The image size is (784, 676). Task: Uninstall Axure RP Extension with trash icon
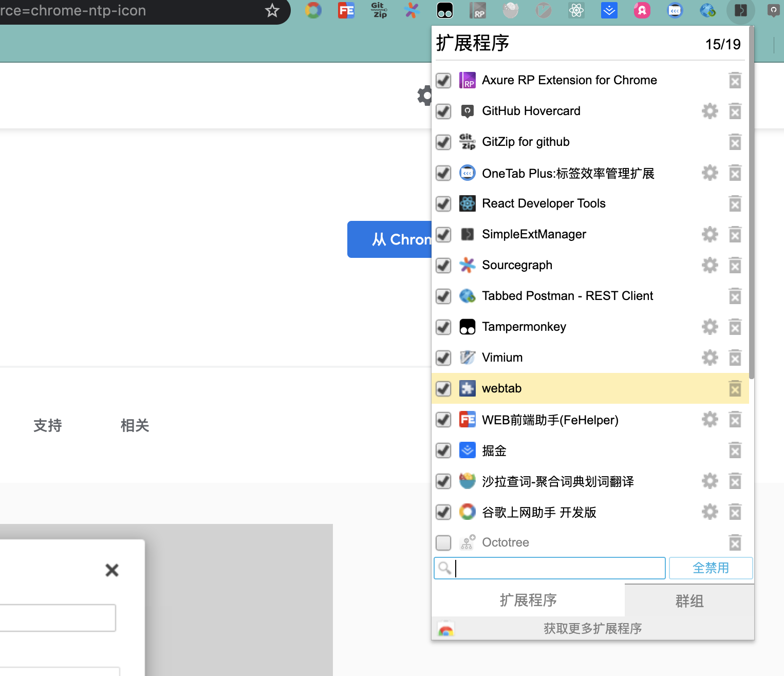[x=735, y=80]
